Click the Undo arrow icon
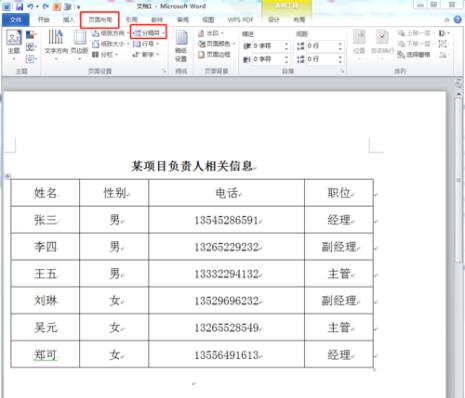465x398 pixels. (x=30, y=6)
